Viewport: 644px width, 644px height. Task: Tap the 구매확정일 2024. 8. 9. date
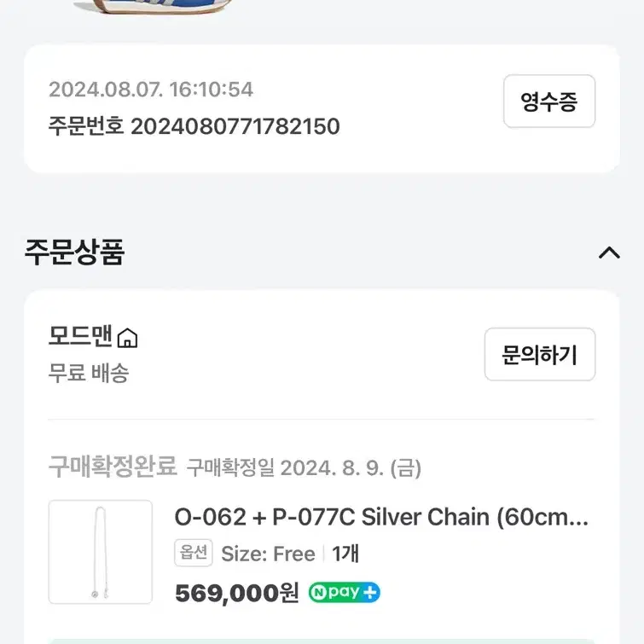[304, 467]
